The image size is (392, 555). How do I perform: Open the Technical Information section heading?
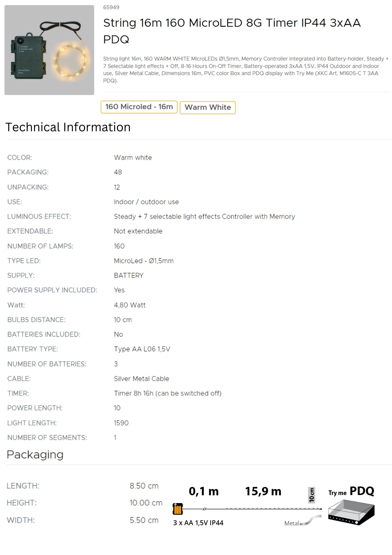(68, 127)
